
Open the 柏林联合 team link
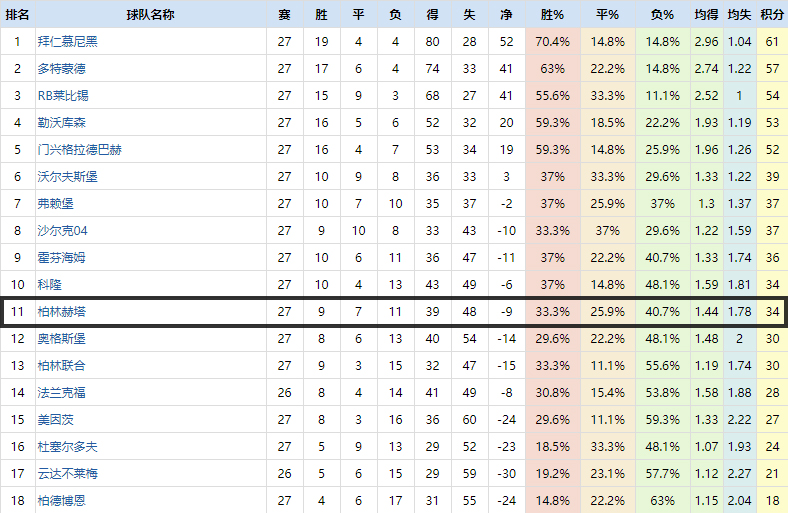click(x=62, y=366)
